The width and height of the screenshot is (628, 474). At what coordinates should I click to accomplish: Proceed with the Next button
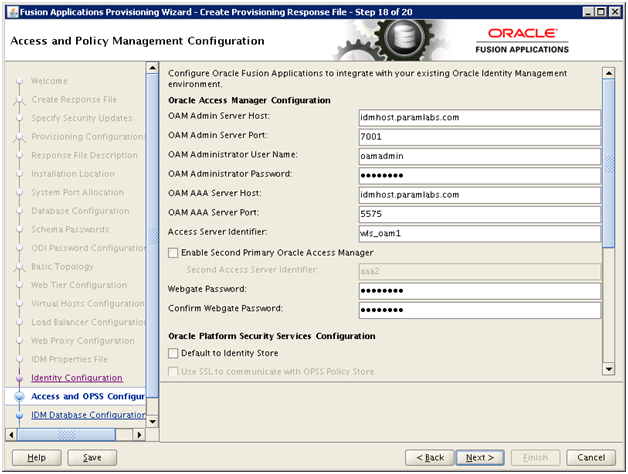[480, 458]
